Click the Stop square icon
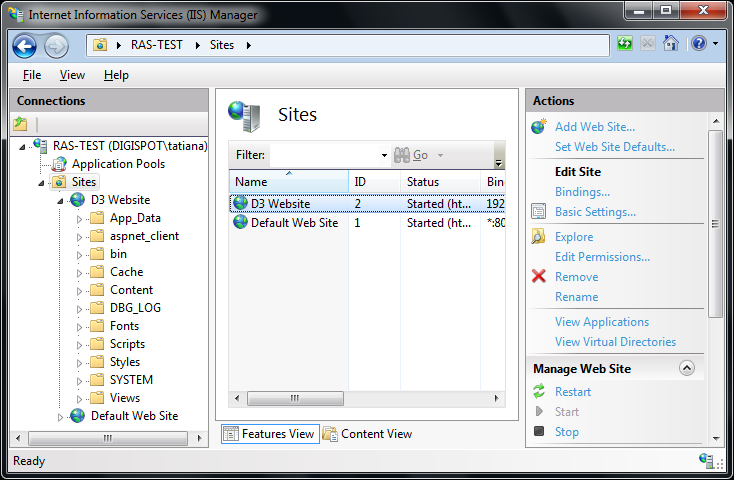This screenshot has height=480, width=734. coord(539,432)
